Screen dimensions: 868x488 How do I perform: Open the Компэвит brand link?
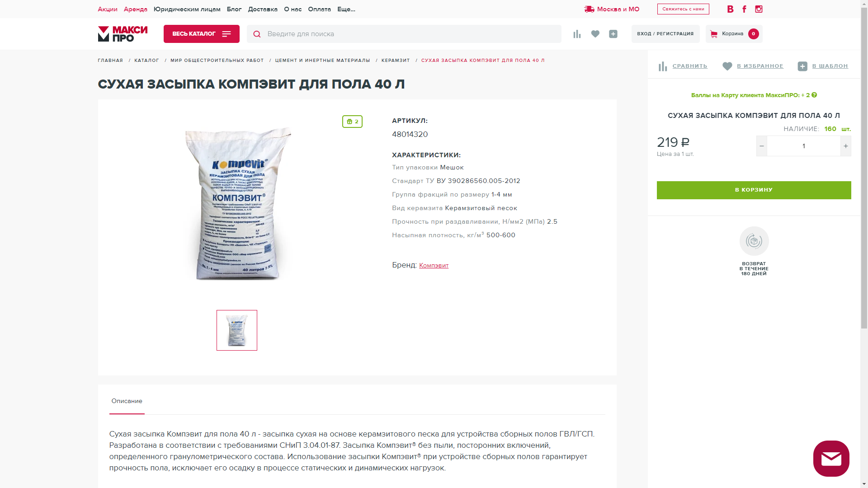(x=434, y=265)
